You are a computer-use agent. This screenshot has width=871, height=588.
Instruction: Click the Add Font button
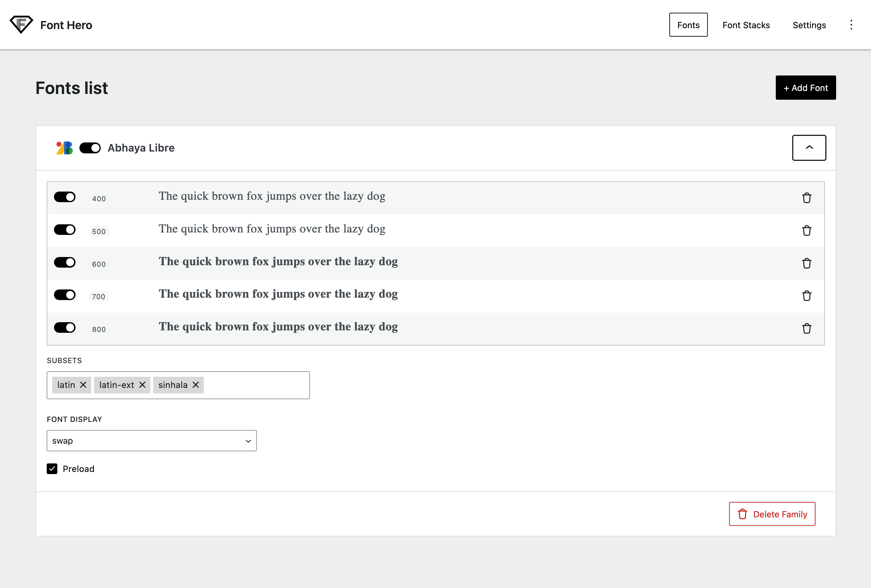pos(806,88)
